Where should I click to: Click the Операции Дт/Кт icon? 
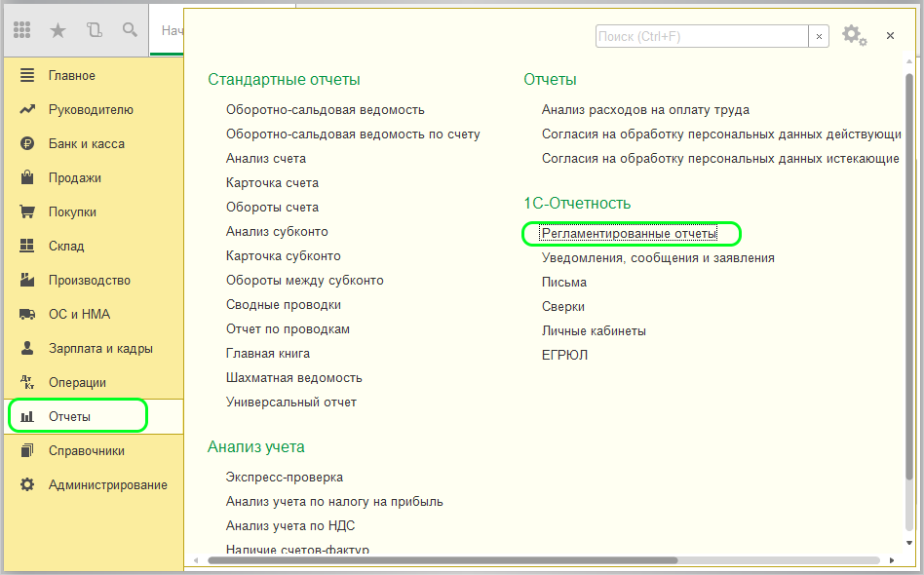pyautogui.click(x=27, y=382)
